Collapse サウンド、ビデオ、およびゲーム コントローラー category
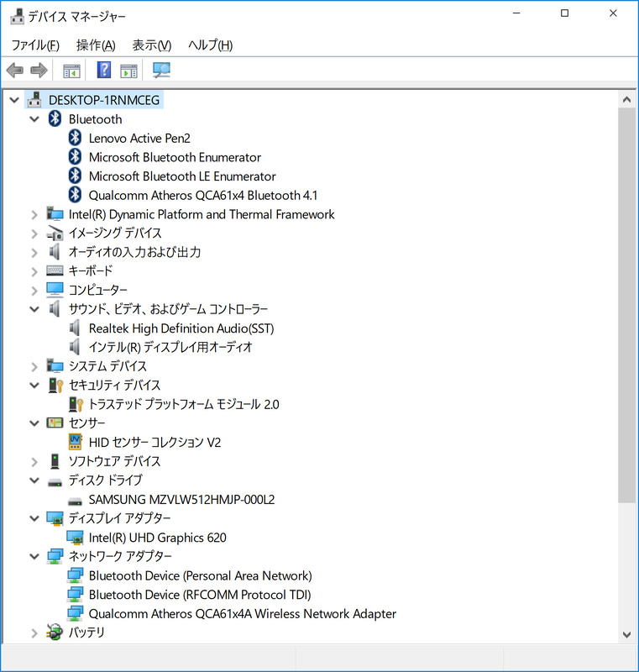Screen dimensions: 639x672 [34, 309]
